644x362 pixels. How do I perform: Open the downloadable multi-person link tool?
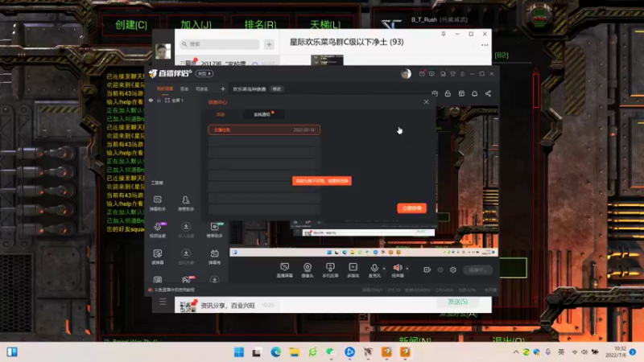(186, 230)
